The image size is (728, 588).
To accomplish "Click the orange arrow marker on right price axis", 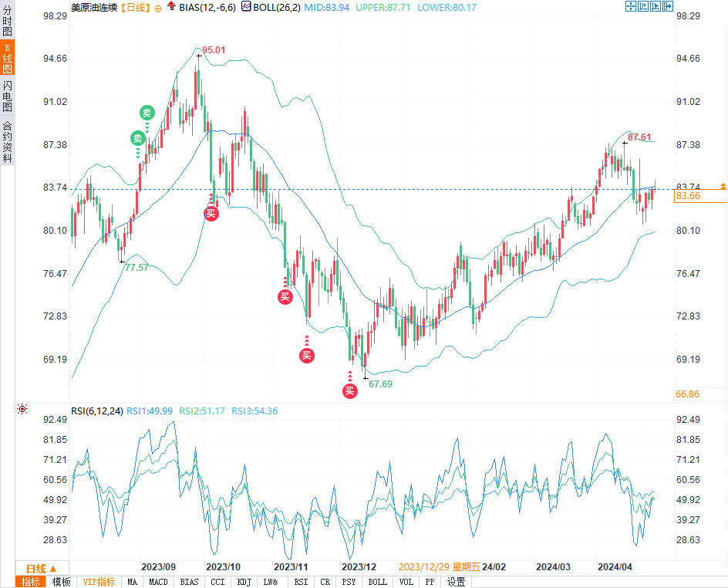I will pos(723,186).
